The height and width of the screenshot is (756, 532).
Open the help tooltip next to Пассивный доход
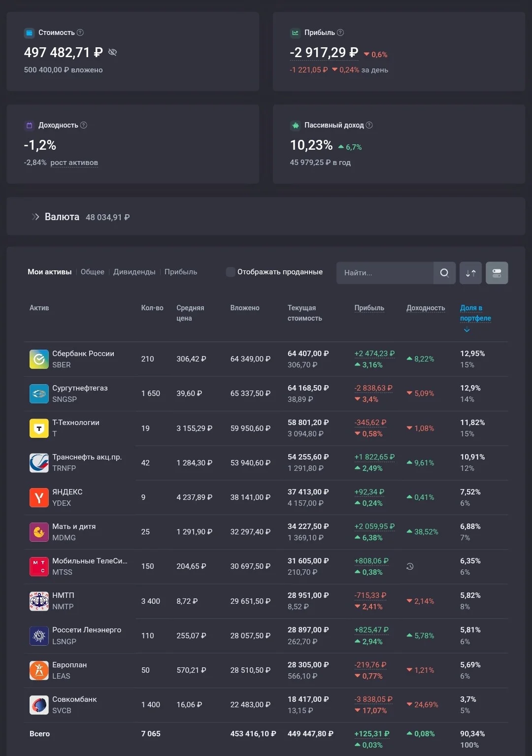(369, 125)
